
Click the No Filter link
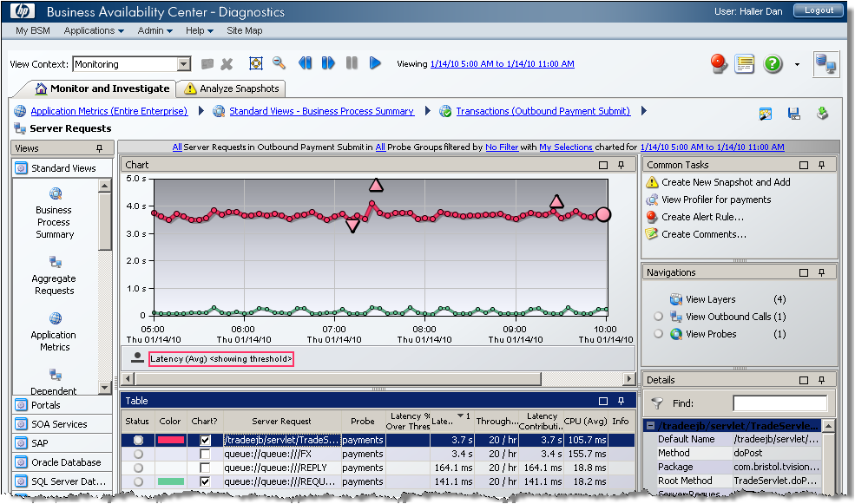point(502,147)
